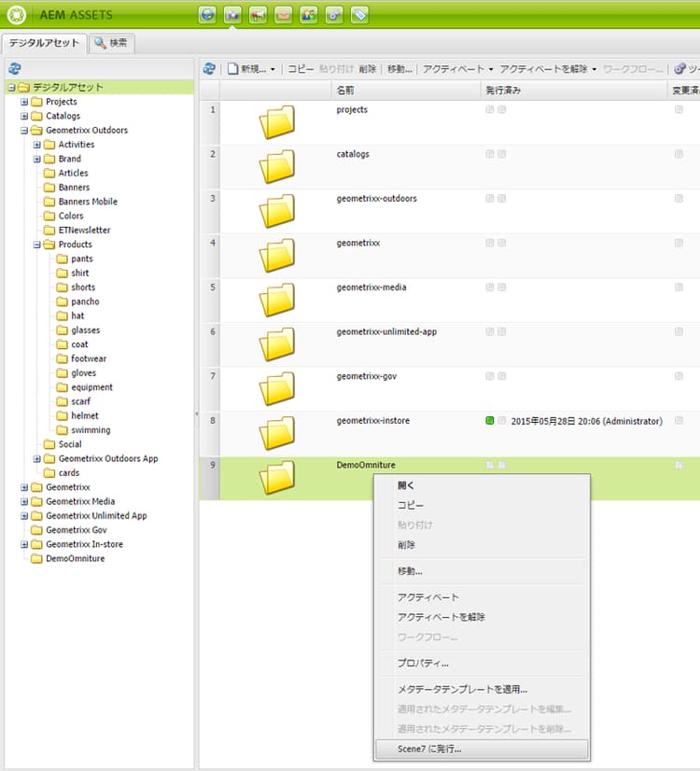The width and height of the screenshot is (700, 771).
Task: Open the アクティベート toolbar dropdown arrow
Action: (491, 69)
